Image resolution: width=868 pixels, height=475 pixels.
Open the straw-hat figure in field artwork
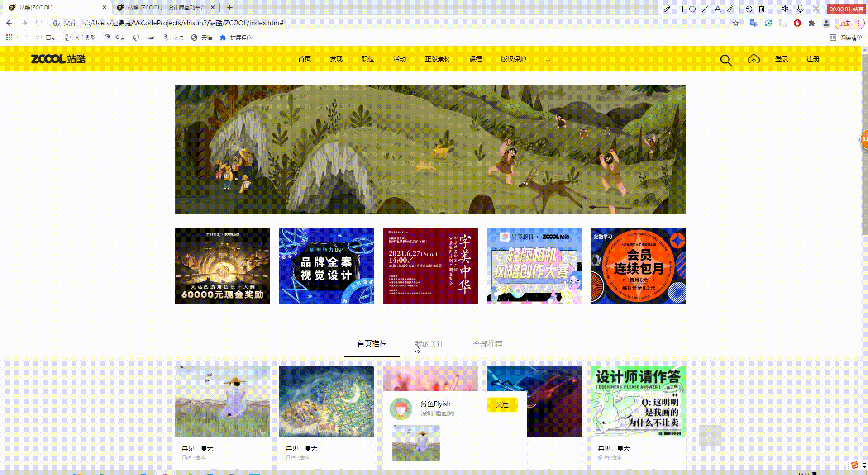pos(222,401)
